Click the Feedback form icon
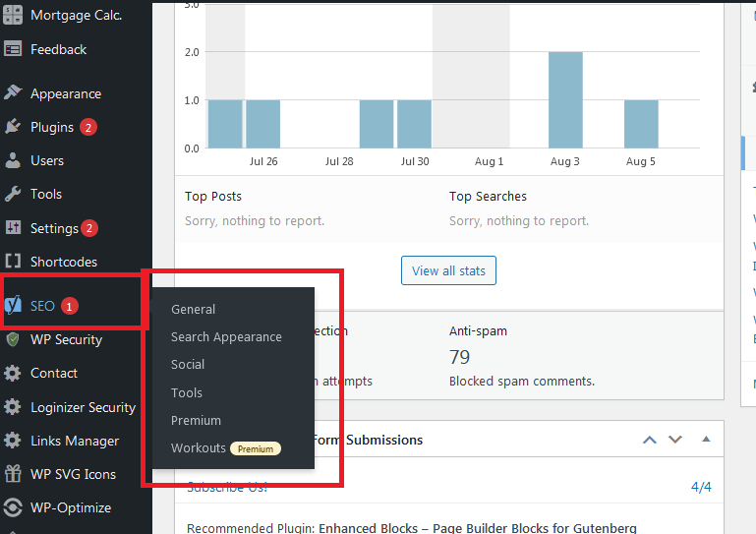Viewport: 756px width, 534px height. 13,49
